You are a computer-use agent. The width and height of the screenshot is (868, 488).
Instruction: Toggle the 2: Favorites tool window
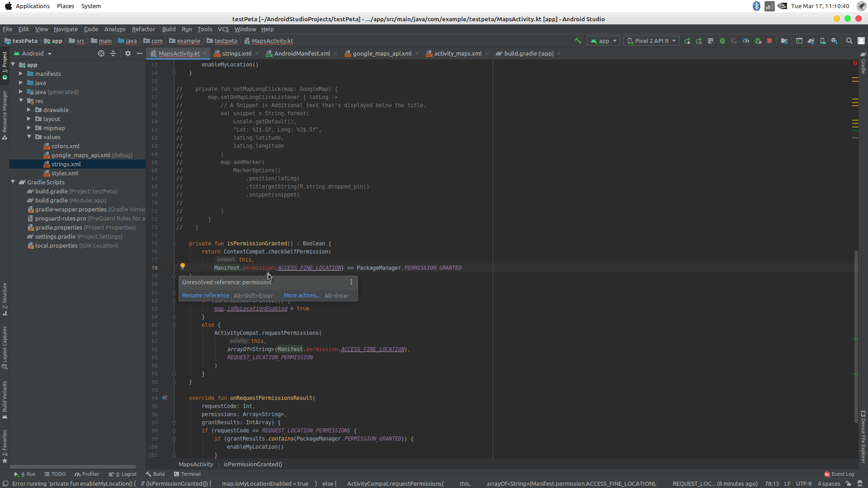tap(5, 446)
